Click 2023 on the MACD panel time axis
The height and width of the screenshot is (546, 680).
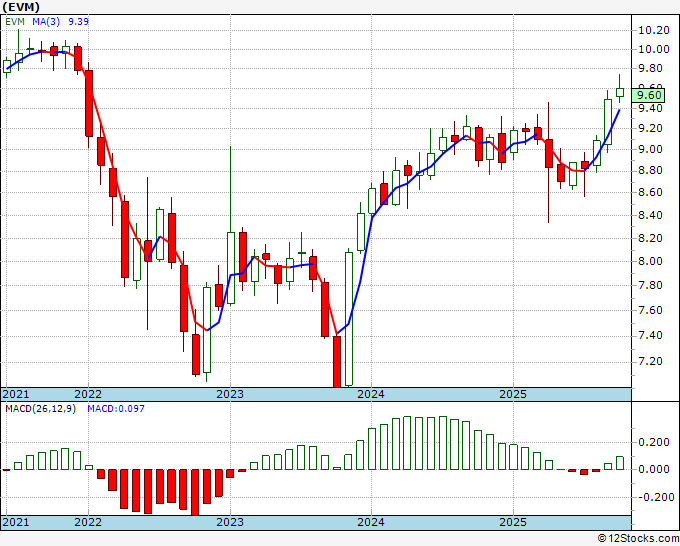point(230,522)
